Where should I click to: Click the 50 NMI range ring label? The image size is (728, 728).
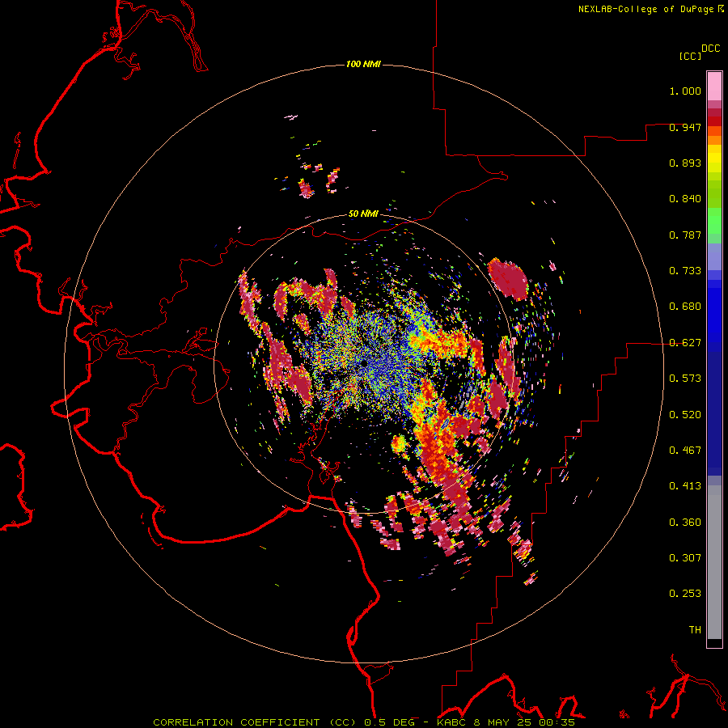(363, 214)
